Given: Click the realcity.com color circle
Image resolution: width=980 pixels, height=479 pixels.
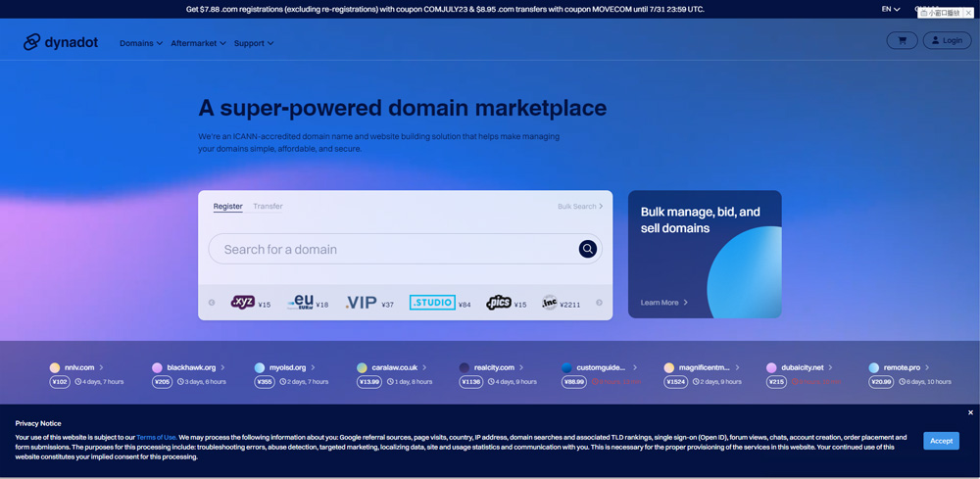Looking at the screenshot, I should pyautogui.click(x=465, y=368).
